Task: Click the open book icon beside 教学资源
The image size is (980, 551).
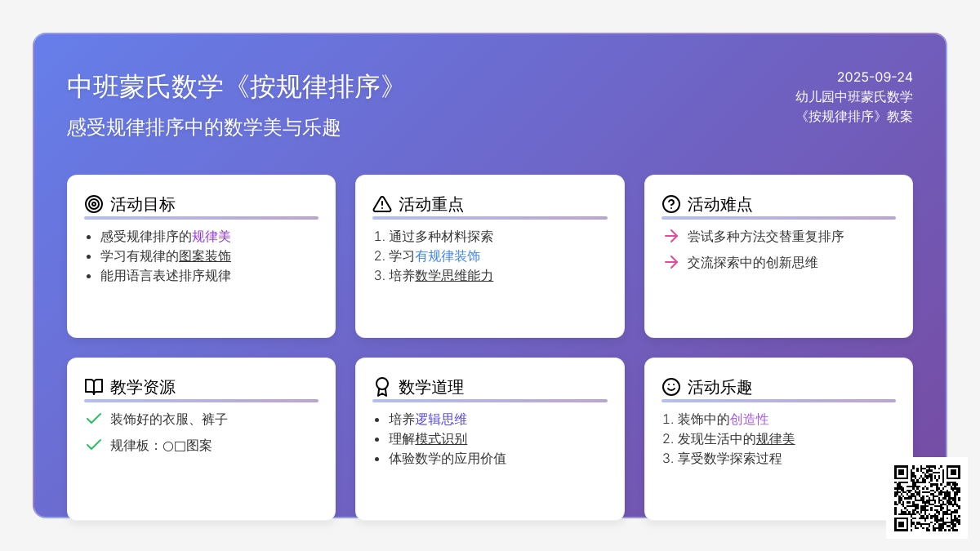Action: point(94,387)
